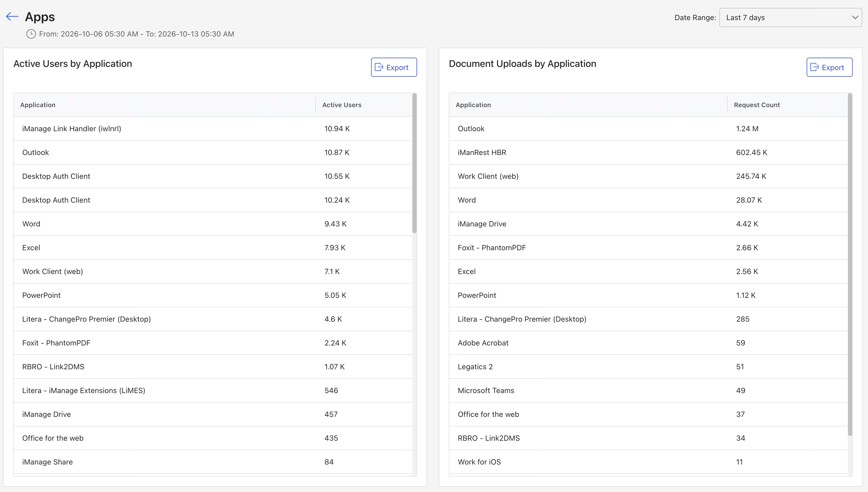Image resolution: width=868 pixels, height=492 pixels.
Task: Select PowerPoint row with 1.12 K uploads
Action: (648, 295)
